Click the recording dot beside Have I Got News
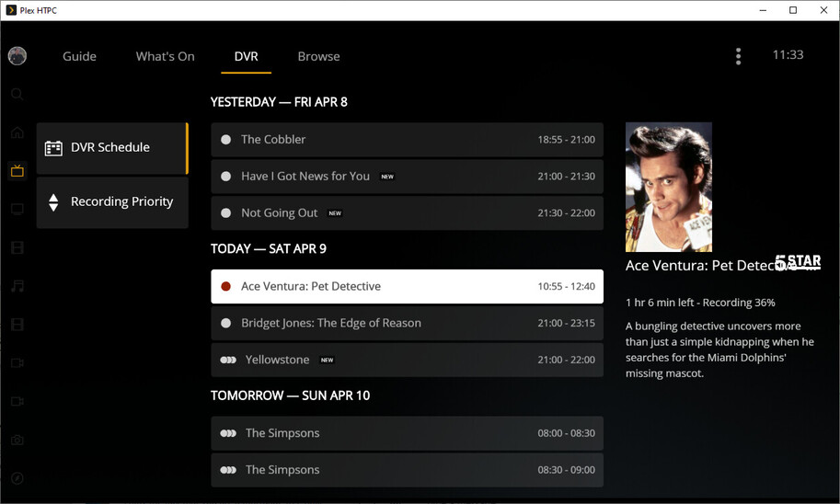The width and height of the screenshot is (840, 504). 226,177
